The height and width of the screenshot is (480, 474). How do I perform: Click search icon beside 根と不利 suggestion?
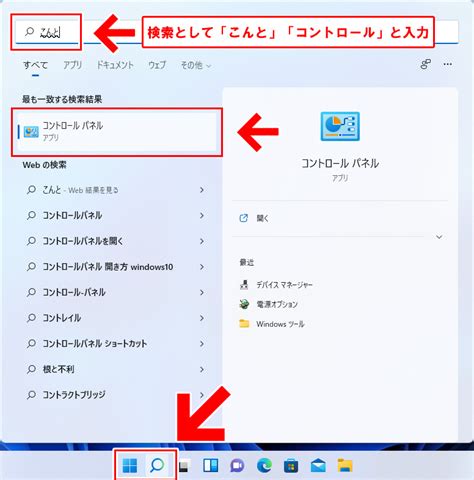coord(31,369)
